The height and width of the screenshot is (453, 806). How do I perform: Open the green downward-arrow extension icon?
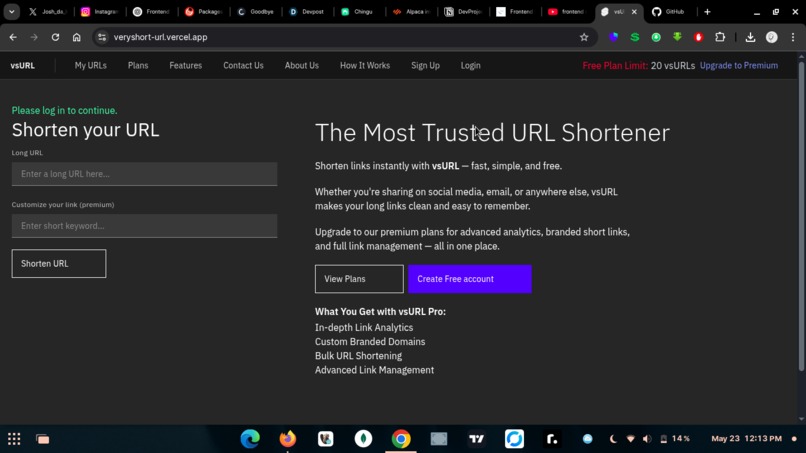pyautogui.click(x=677, y=37)
